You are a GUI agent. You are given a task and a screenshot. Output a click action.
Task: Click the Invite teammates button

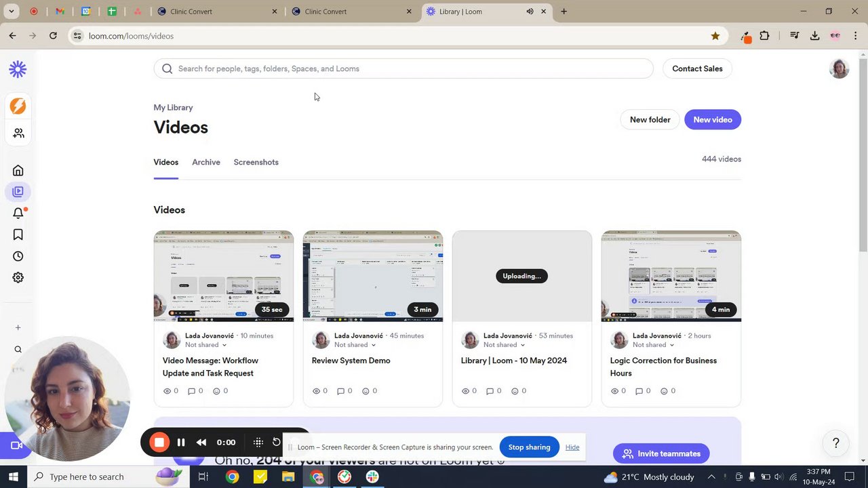point(661,453)
